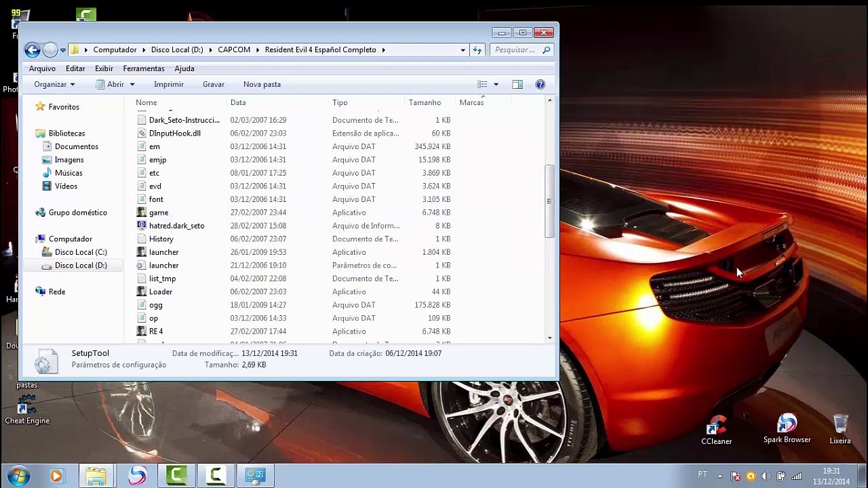Screen dimensions: 868x488
Task: Open the Exibir menu
Action: (x=104, y=68)
